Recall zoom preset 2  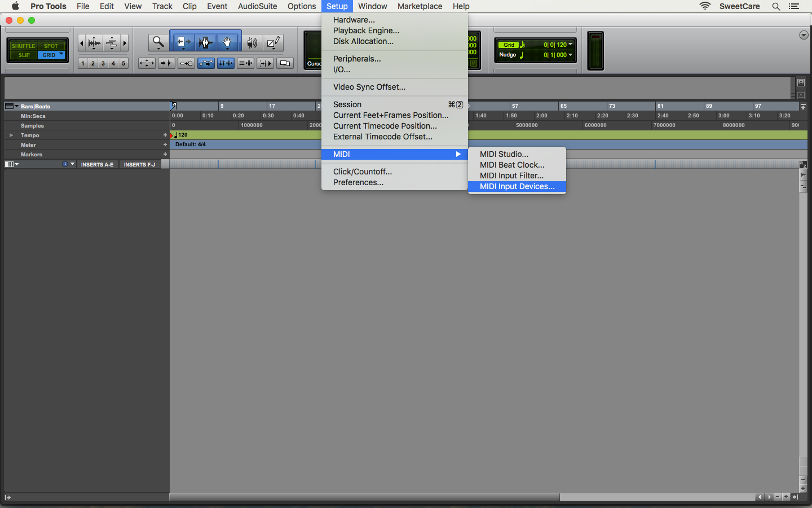(x=93, y=63)
